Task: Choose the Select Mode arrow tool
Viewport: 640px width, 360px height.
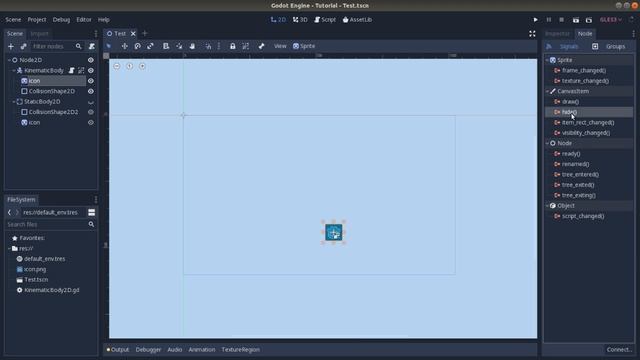Action: click(109, 46)
